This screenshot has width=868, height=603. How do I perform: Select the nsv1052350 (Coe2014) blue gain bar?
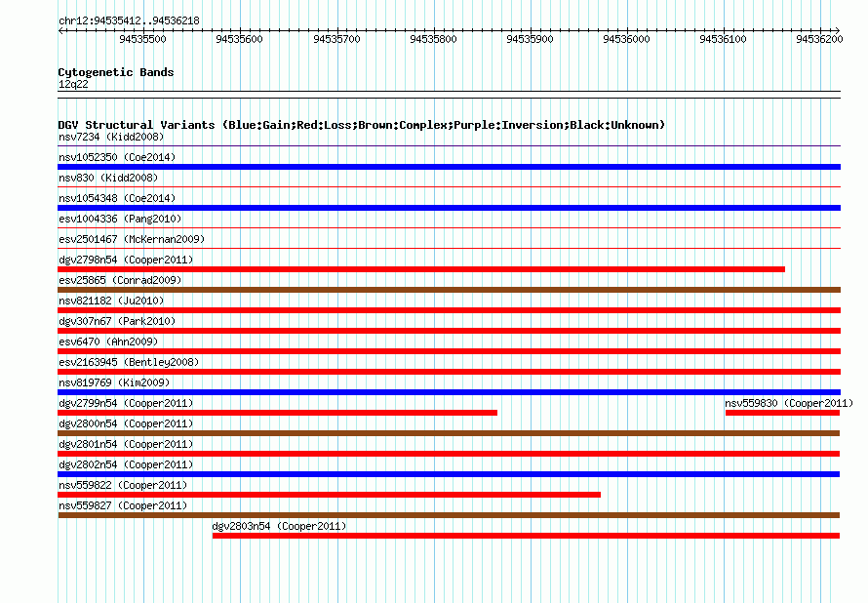[449, 167]
